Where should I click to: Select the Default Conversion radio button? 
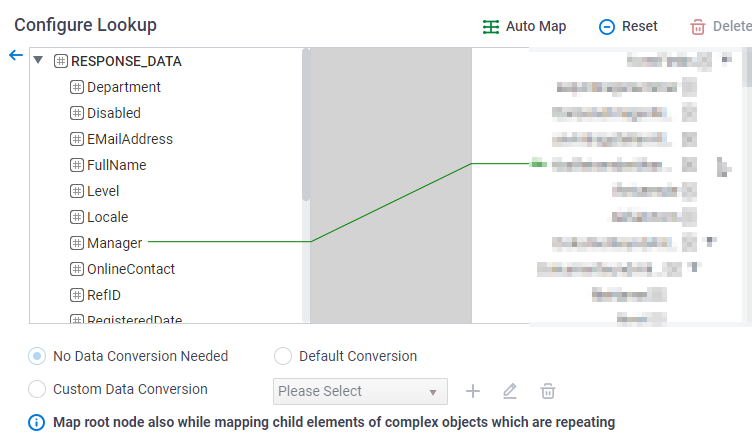(283, 356)
